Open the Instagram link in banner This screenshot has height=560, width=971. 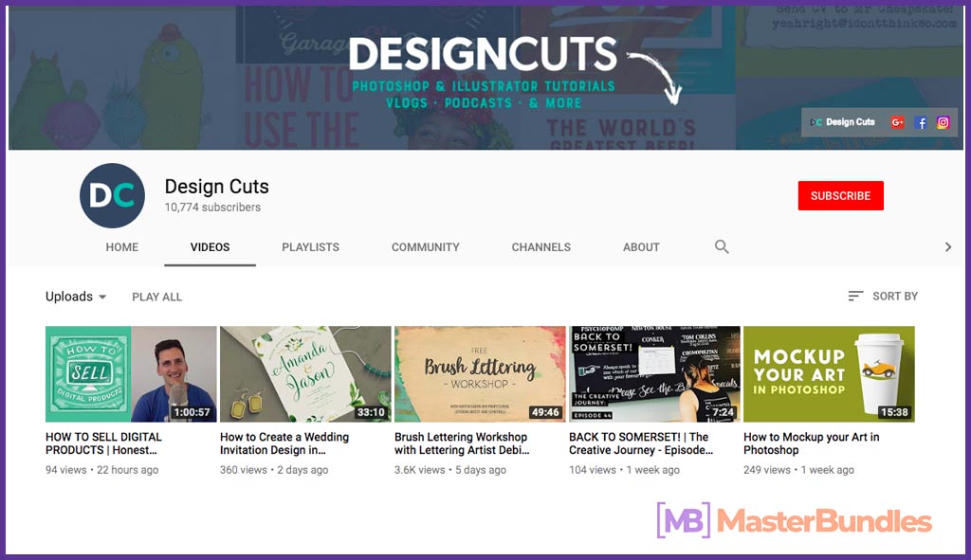point(944,122)
